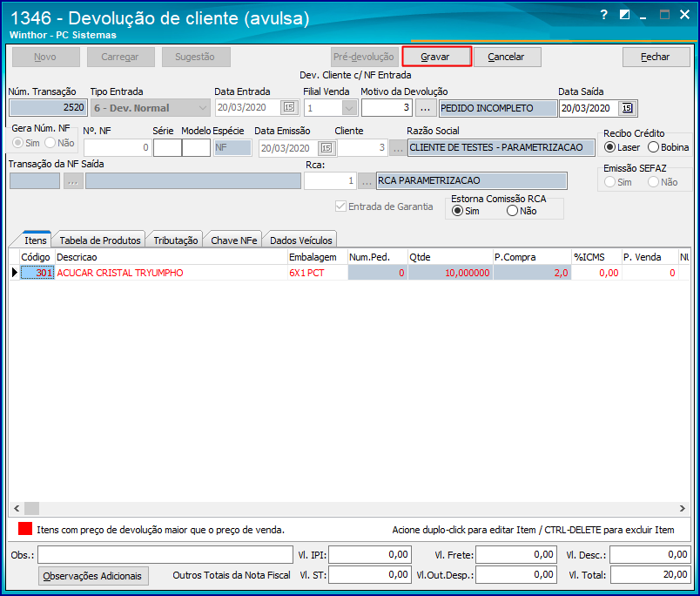Click the Vl. IPI field
Viewport: 700px width, 596px height.
click(x=370, y=555)
